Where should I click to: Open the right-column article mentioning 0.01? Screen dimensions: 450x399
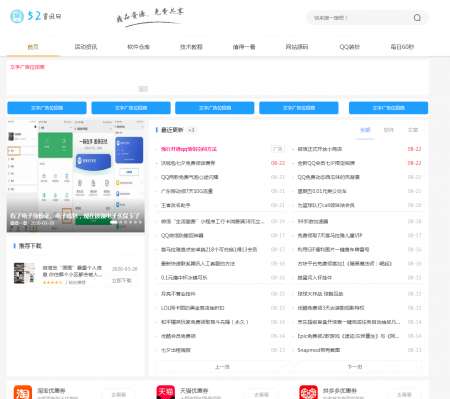pyautogui.click(x=322, y=191)
